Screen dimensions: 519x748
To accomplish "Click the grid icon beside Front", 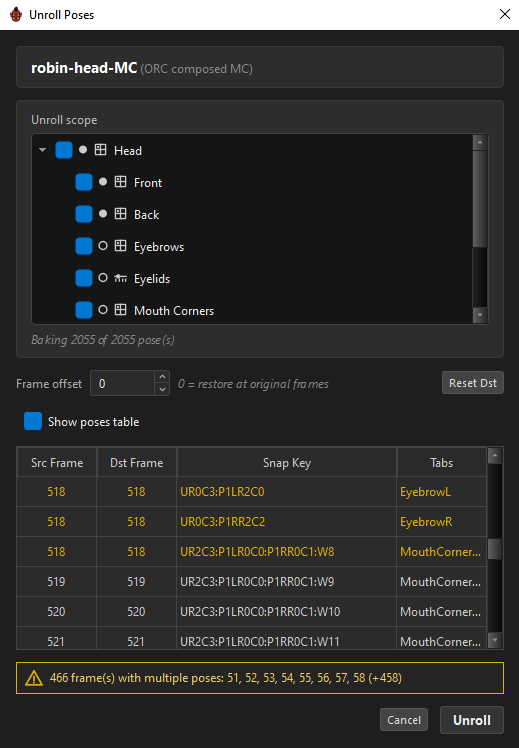I will (x=120, y=182).
